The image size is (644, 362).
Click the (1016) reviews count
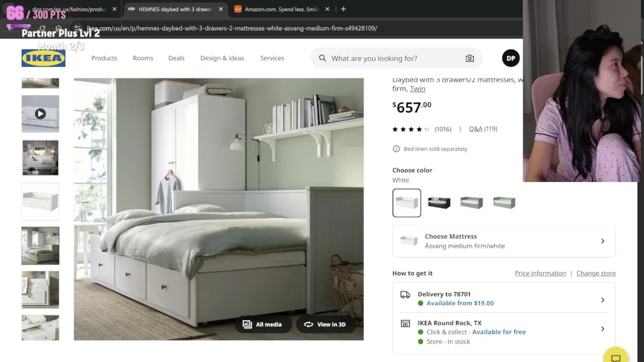tap(443, 129)
